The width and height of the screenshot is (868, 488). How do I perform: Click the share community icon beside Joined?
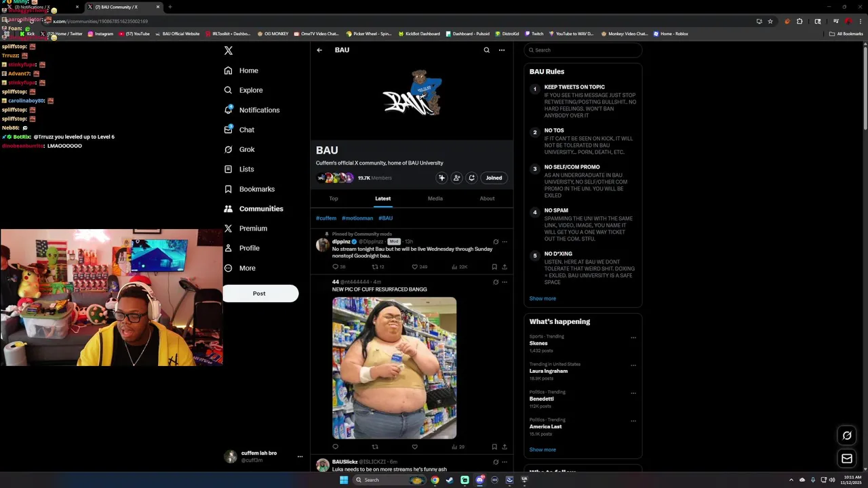point(471,178)
